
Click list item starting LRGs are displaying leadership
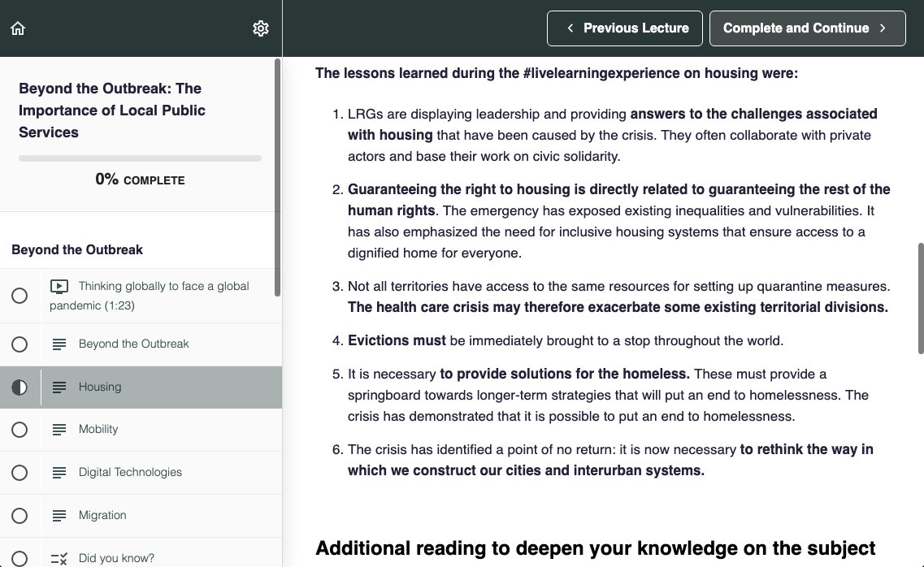tap(612, 135)
